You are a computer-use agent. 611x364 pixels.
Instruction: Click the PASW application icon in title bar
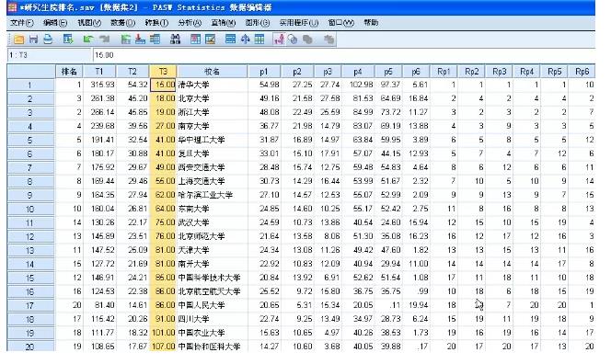tap(13, 7)
